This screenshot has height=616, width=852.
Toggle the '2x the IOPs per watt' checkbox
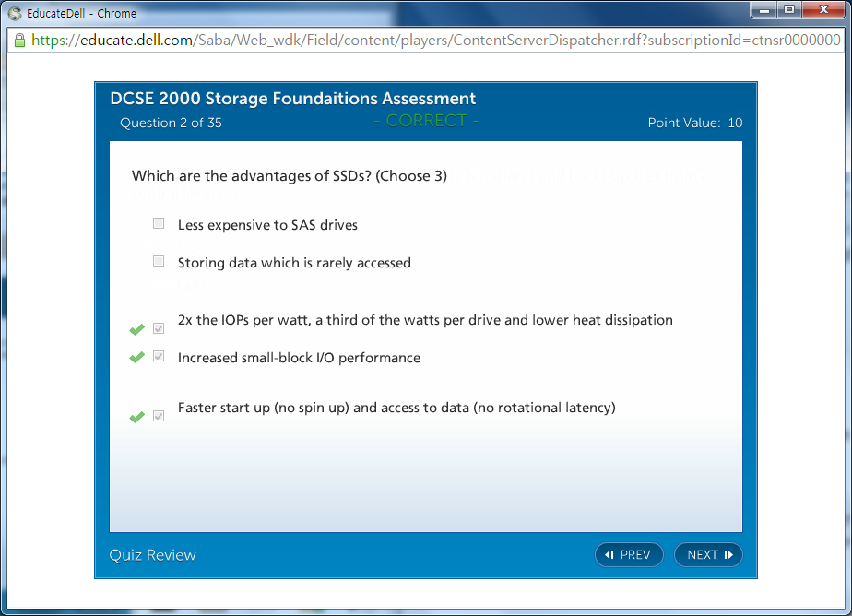coord(159,328)
